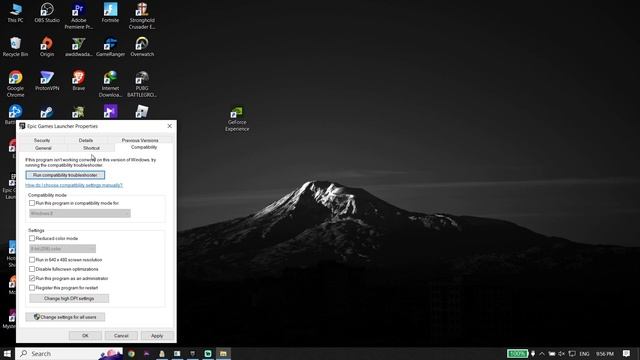Open the Windows 8 compatibility dropdown
Screen dimensions: 640x360
80,213
